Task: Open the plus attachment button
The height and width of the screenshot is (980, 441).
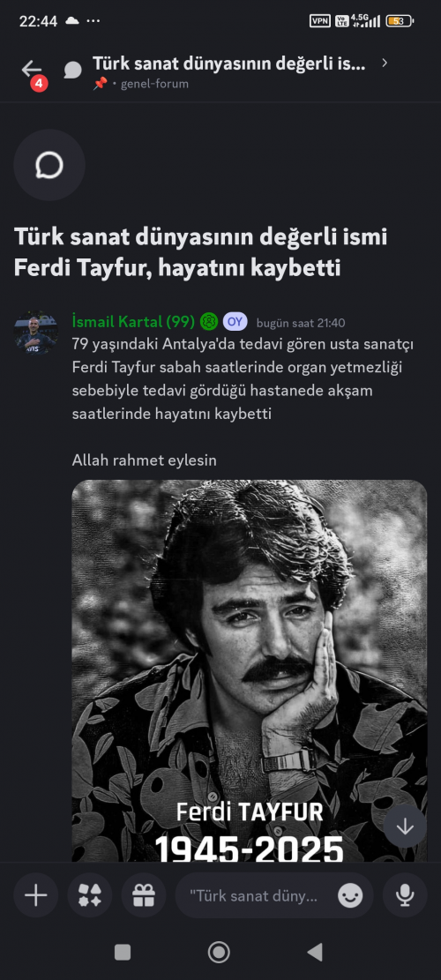Action: (35, 895)
